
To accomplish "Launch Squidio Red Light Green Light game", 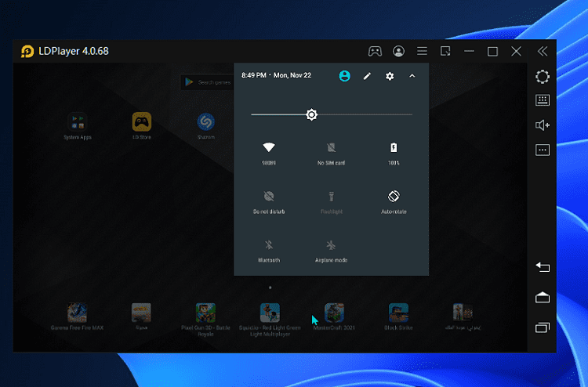I will [x=270, y=320].
